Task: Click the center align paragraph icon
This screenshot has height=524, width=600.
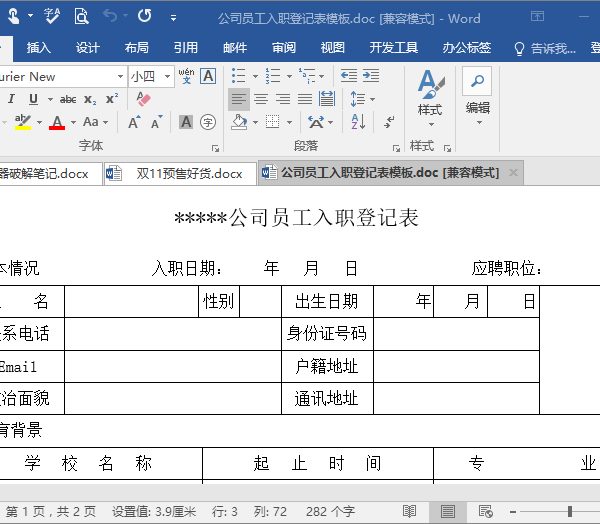Action: (x=260, y=99)
